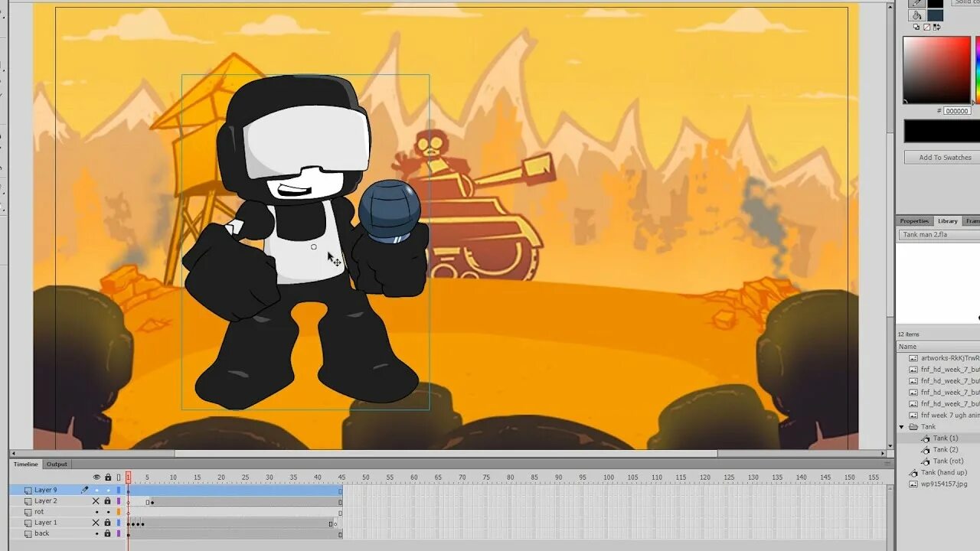Select the stroke color pencil icon

coord(916,3)
